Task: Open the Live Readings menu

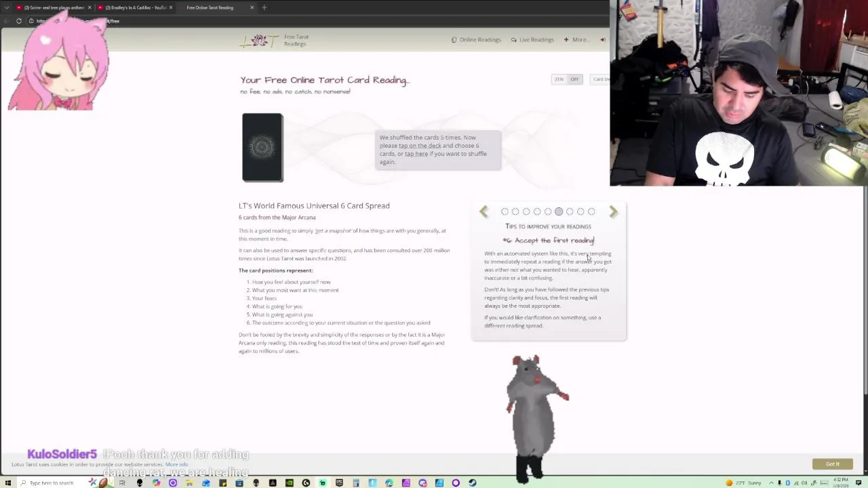Action: point(532,40)
